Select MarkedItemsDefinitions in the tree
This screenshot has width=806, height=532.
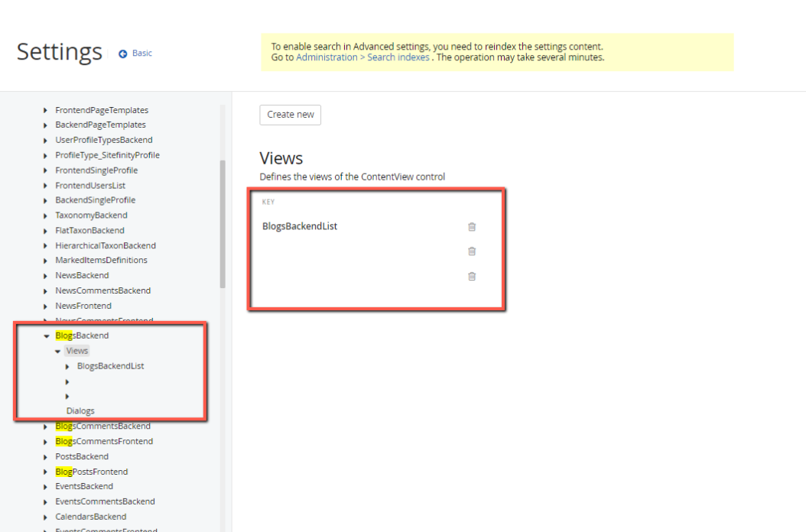coord(101,260)
